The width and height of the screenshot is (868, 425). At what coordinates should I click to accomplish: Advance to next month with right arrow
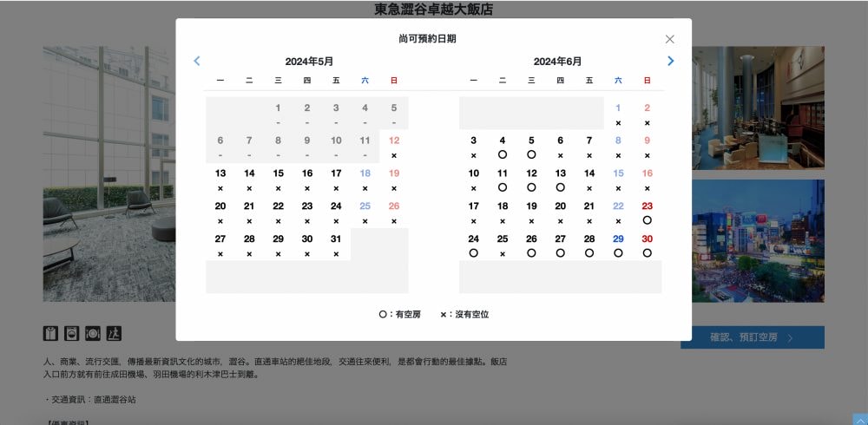pyautogui.click(x=670, y=61)
